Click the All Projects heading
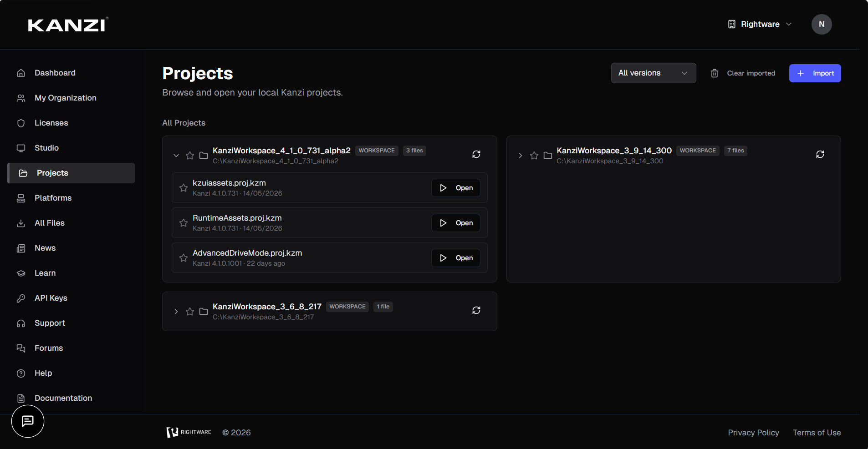Screen dimensions: 868x449 click(x=184, y=123)
